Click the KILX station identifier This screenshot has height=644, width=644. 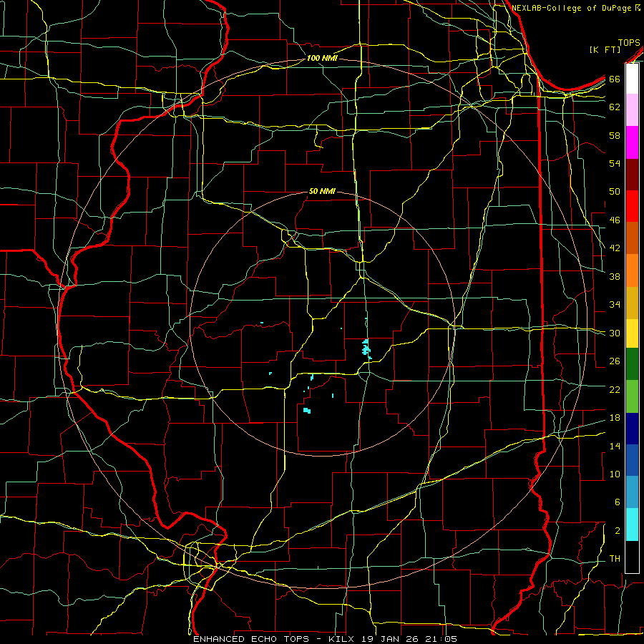point(342,639)
